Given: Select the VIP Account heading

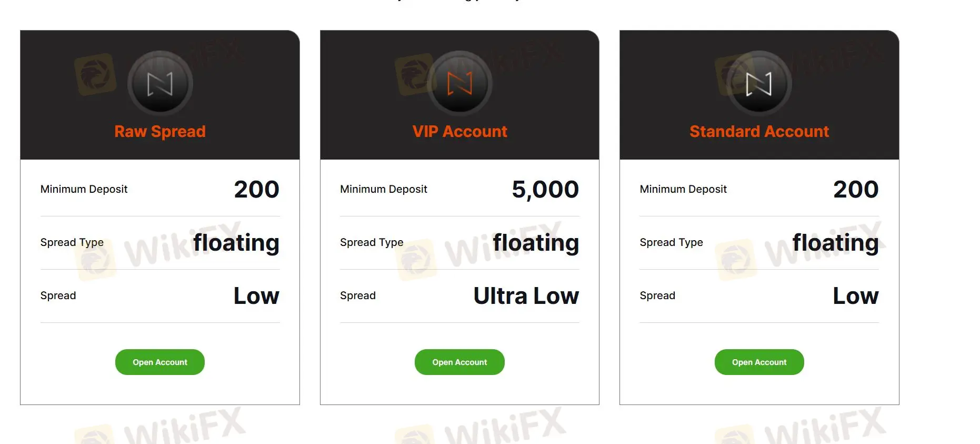Looking at the screenshot, I should pyautogui.click(x=459, y=131).
